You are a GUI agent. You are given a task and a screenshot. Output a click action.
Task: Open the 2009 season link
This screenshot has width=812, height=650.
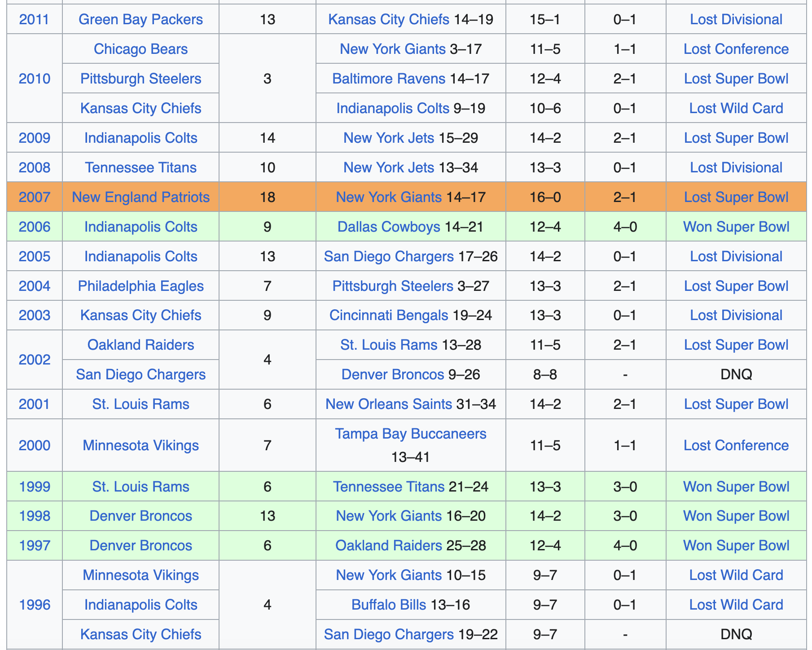point(34,138)
